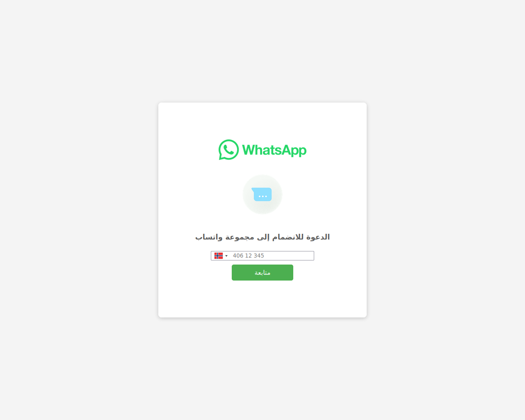
Task: Click the word واتساب in the heading
Action: click(209, 237)
